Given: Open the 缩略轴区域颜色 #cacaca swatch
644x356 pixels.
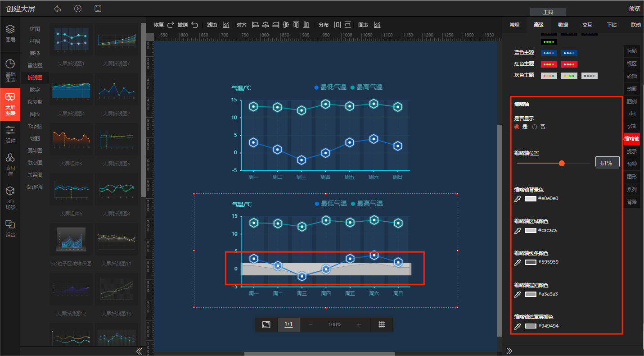Looking at the screenshot, I should point(531,230).
